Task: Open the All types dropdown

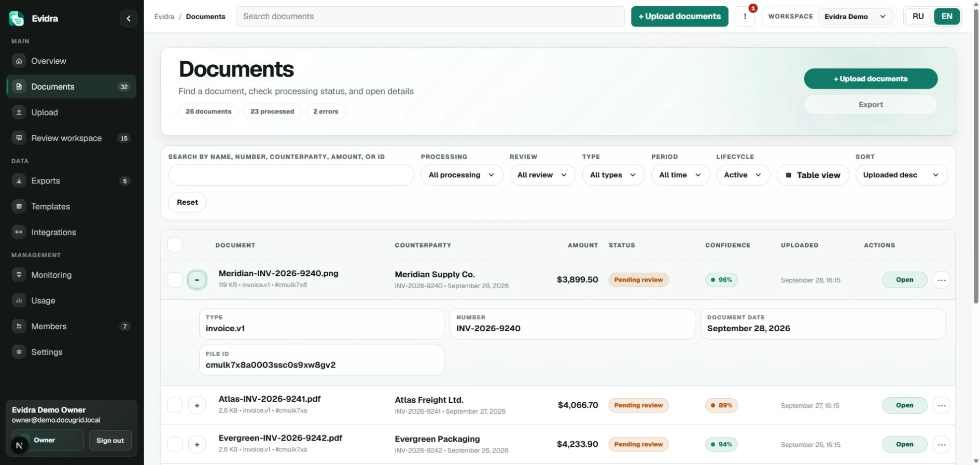Action: [613, 175]
